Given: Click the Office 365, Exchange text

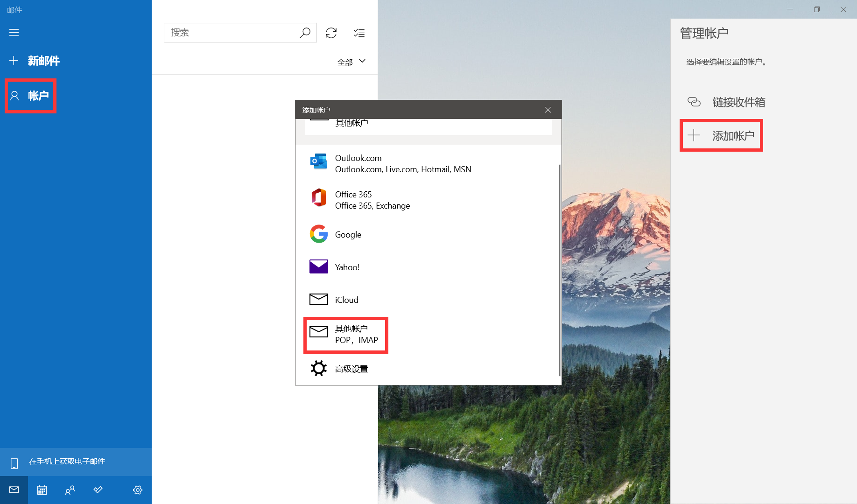Looking at the screenshot, I should 372,206.
